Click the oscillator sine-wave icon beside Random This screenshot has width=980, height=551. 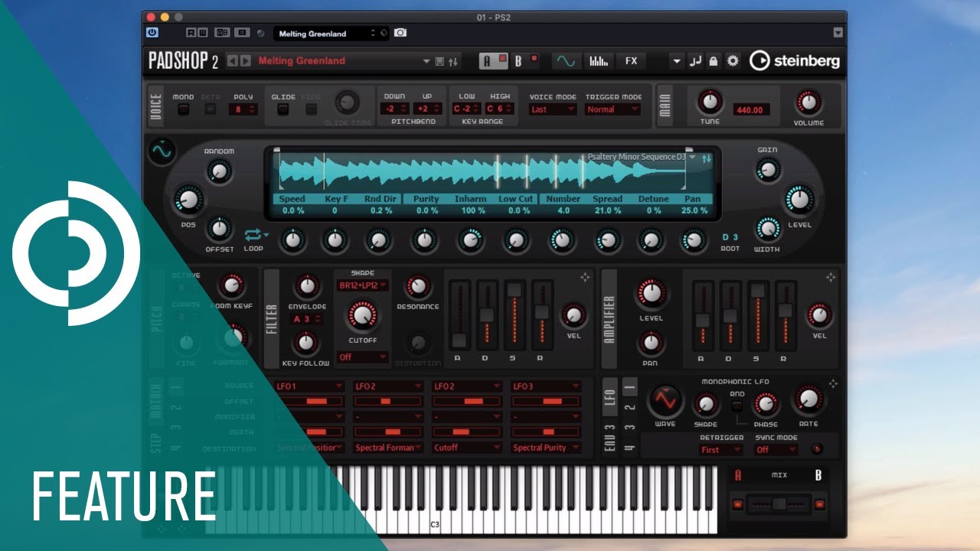click(x=162, y=152)
